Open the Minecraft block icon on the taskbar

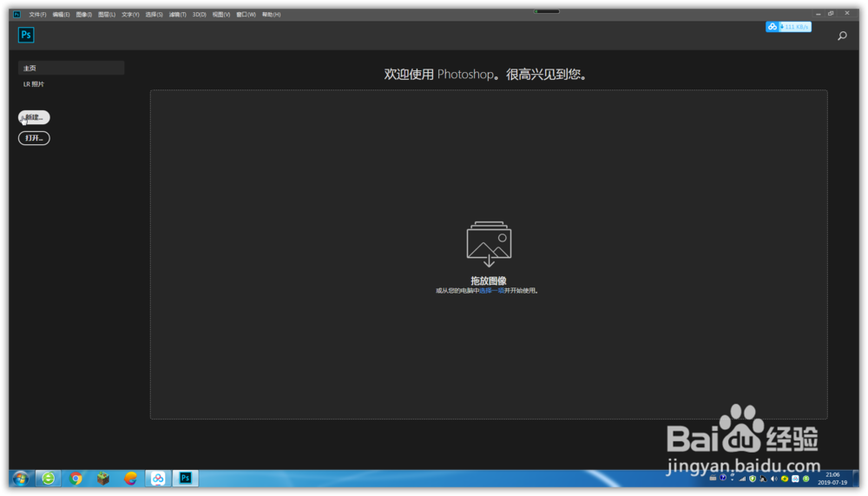pyautogui.click(x=103, y=478)
